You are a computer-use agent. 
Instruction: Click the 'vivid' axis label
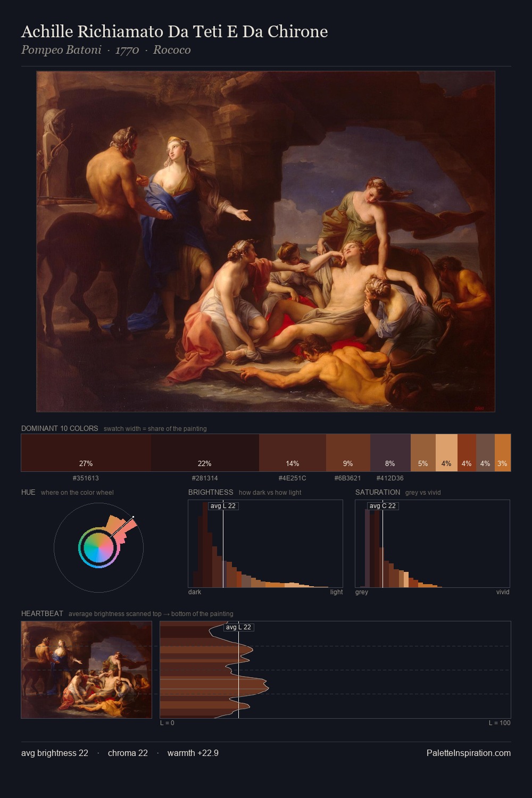(x=503, y=592)
